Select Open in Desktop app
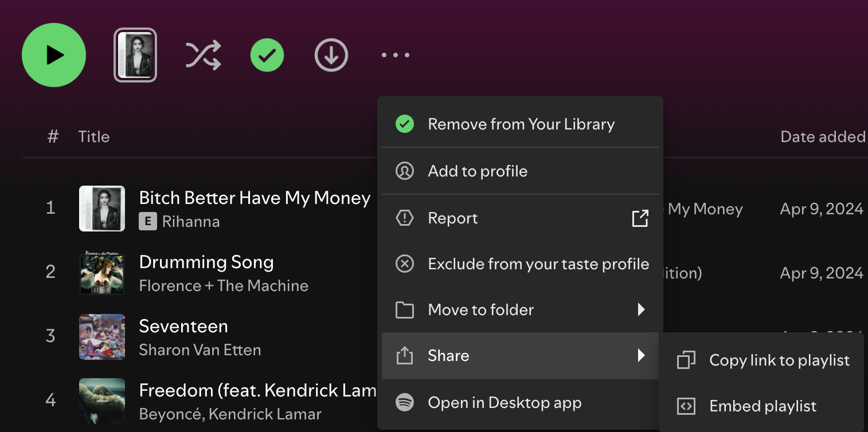The width and height of the screenshot is (868, 432). point(520,403)
